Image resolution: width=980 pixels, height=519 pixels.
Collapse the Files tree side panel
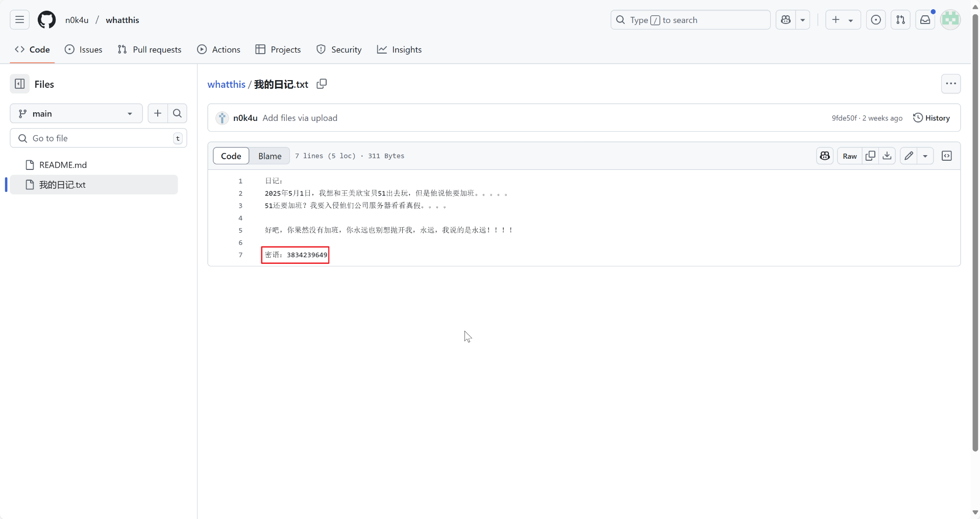20,84
